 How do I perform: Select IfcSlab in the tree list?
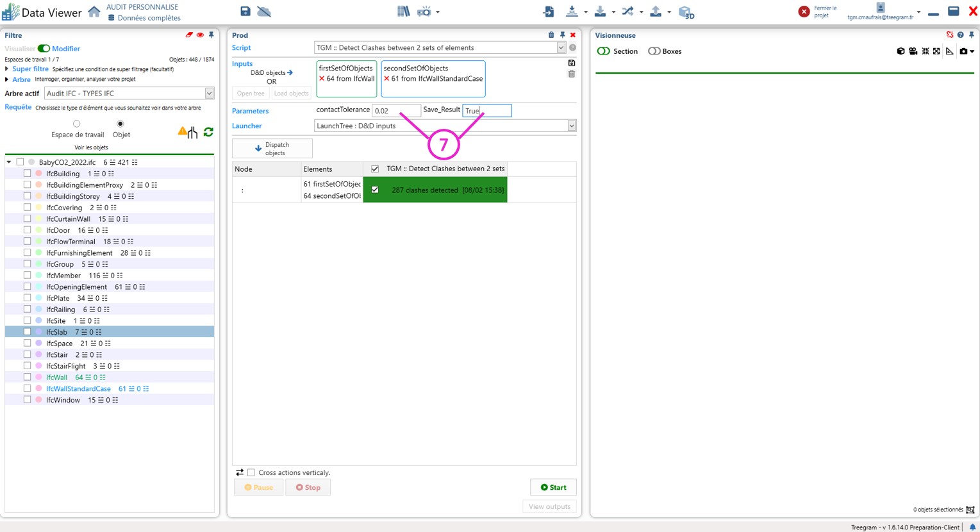coord(57,332)
